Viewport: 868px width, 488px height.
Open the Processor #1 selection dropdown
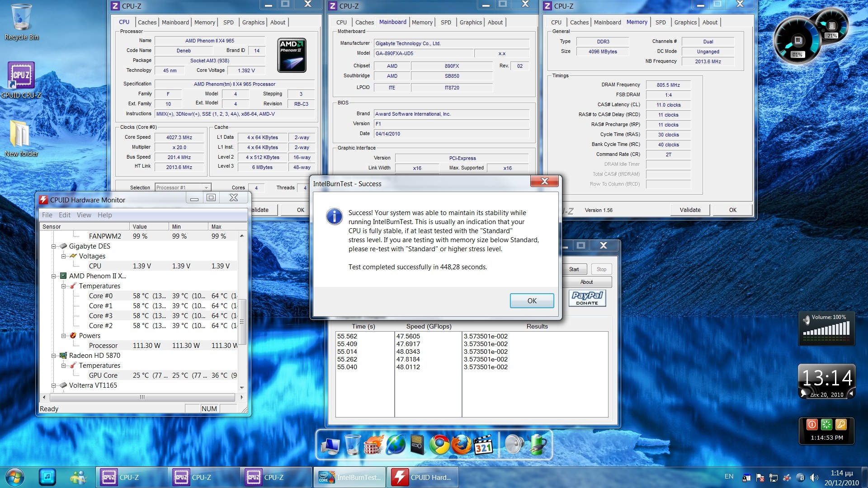point(183,188)
